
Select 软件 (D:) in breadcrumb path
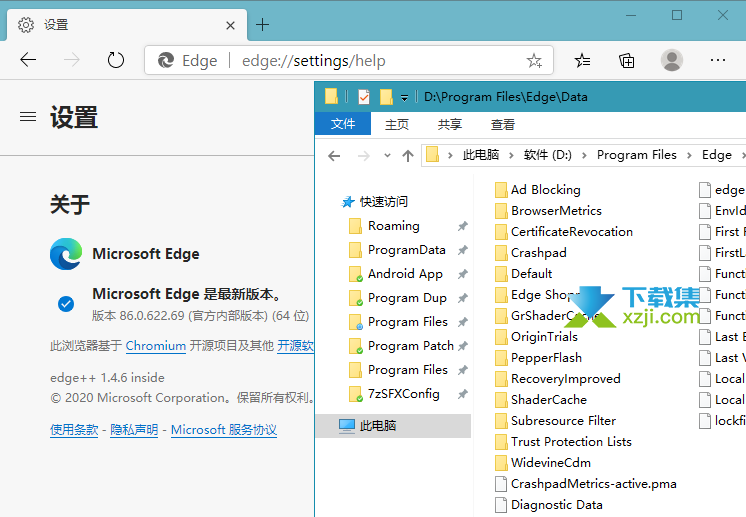pyautogui.click(x=548, y=155)
